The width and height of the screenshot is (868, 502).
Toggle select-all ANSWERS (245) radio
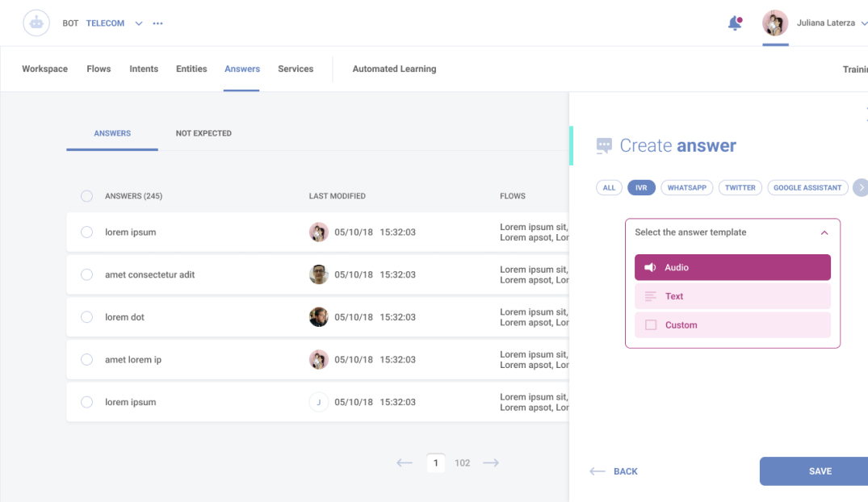tap(87, 196)
